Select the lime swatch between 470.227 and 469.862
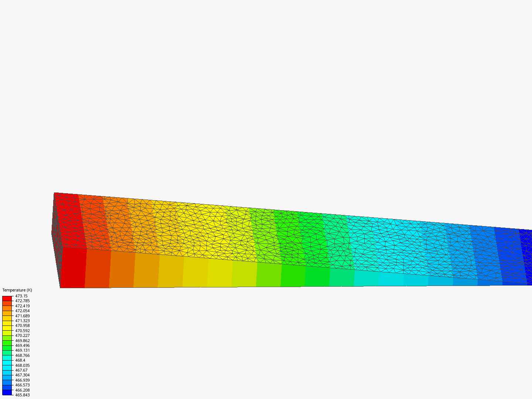 7,338
